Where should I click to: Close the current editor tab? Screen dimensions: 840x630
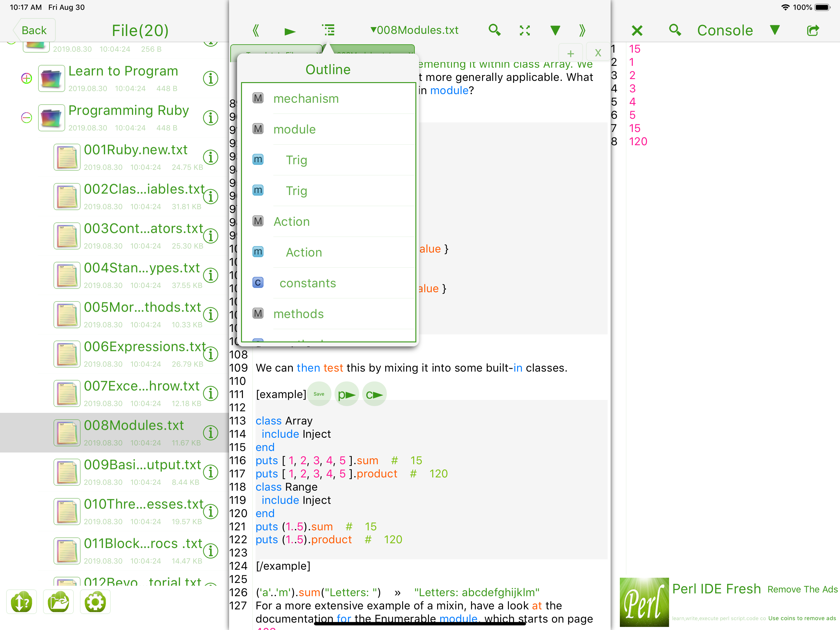coord(598,53)
